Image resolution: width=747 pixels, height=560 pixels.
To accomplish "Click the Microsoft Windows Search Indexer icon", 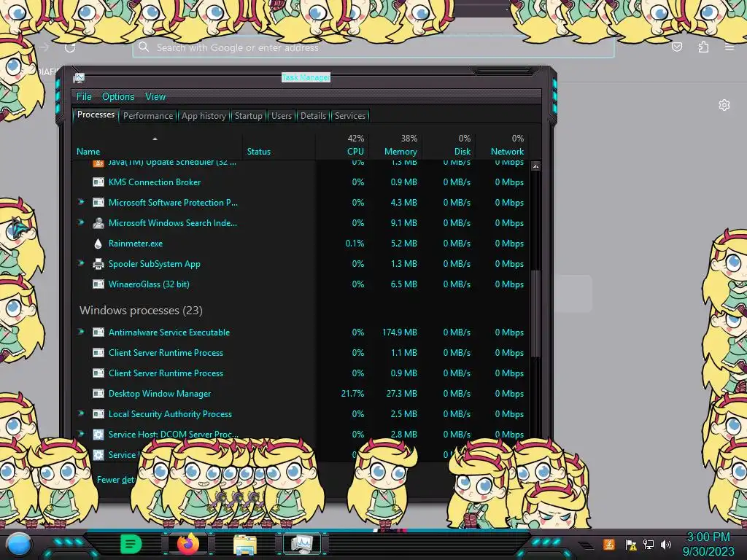I will 98,223.
